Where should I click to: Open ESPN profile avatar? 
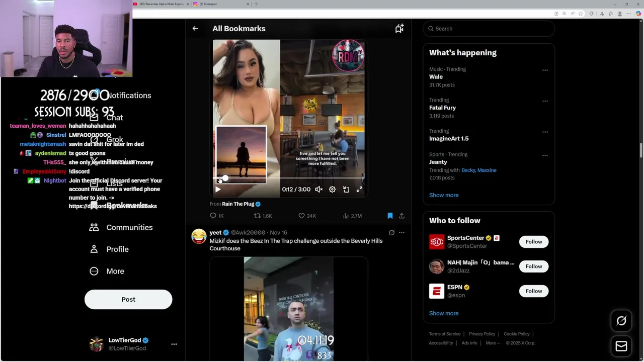coord(437,291)
